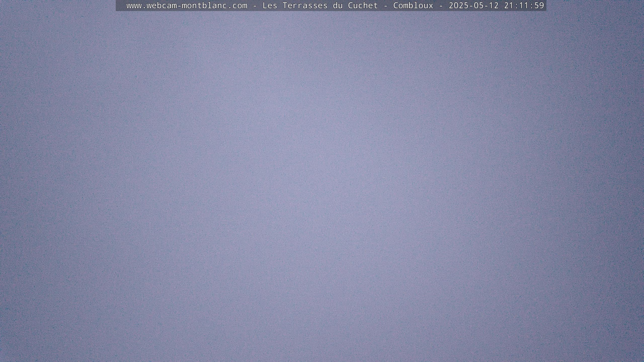Click the Combloux location text
644x362 pixels.
413,6
